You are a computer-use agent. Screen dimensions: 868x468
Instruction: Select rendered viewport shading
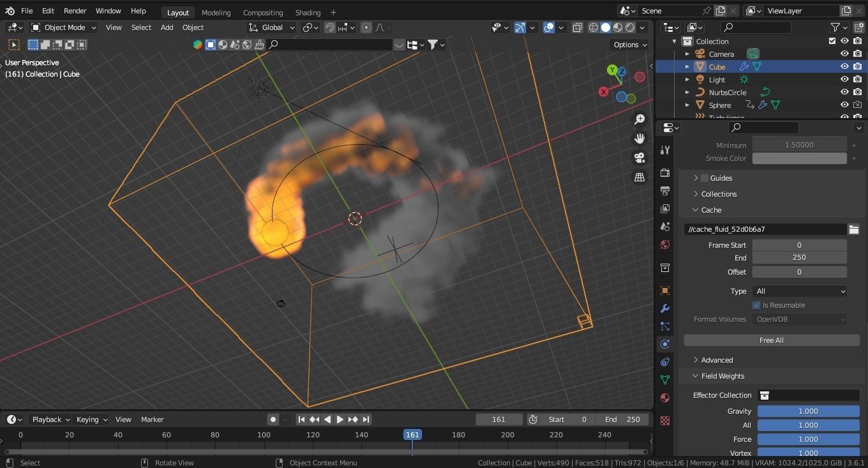(x=630, y=27)
